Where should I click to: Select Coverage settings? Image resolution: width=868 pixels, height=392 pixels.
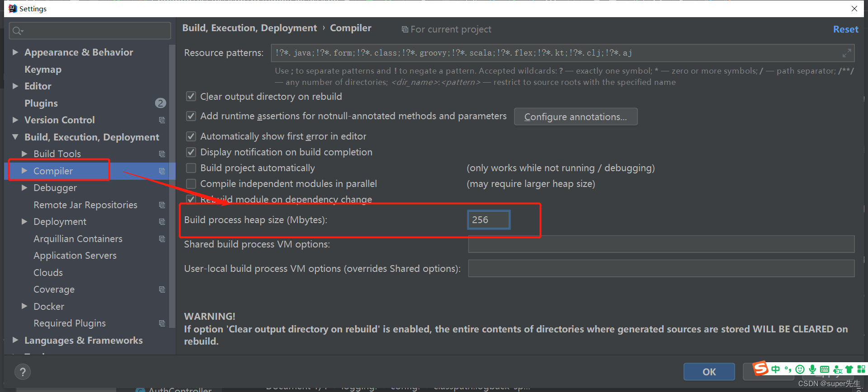[54, 289]
